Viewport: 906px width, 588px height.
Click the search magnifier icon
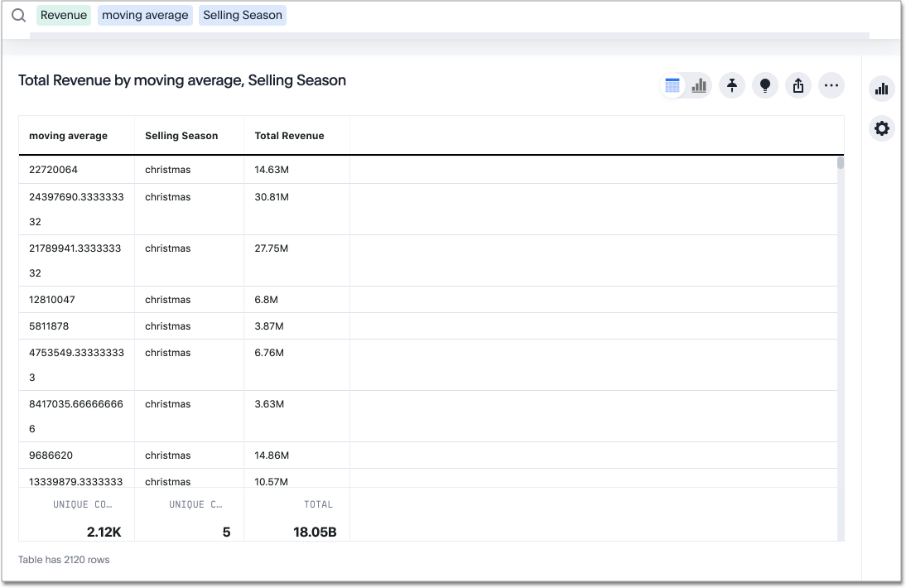(x=18, y=16)
